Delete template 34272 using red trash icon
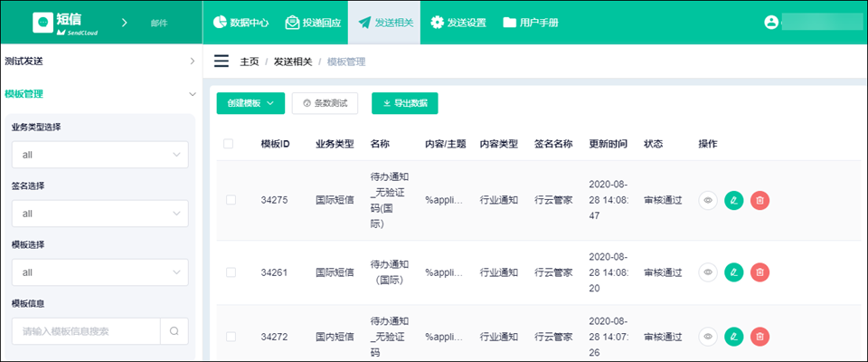The width and height of the screenshot is (868, 362). [x=759, y=337]
